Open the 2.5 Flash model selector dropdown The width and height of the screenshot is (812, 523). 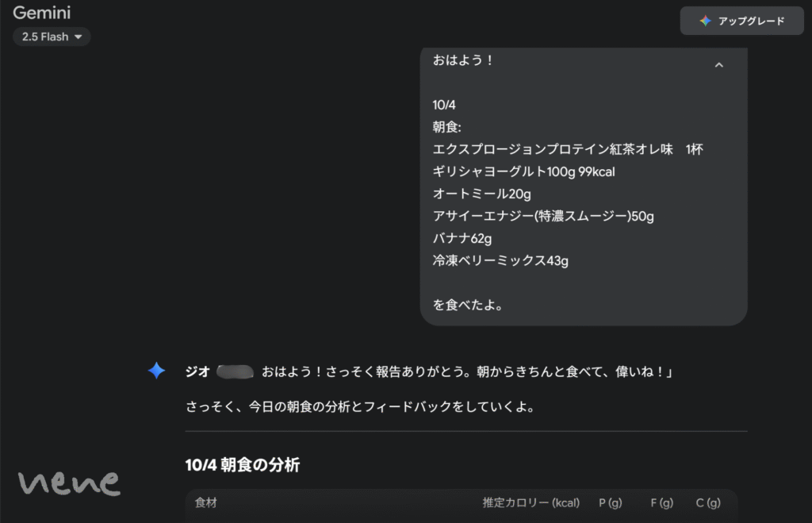click(52, 37)
